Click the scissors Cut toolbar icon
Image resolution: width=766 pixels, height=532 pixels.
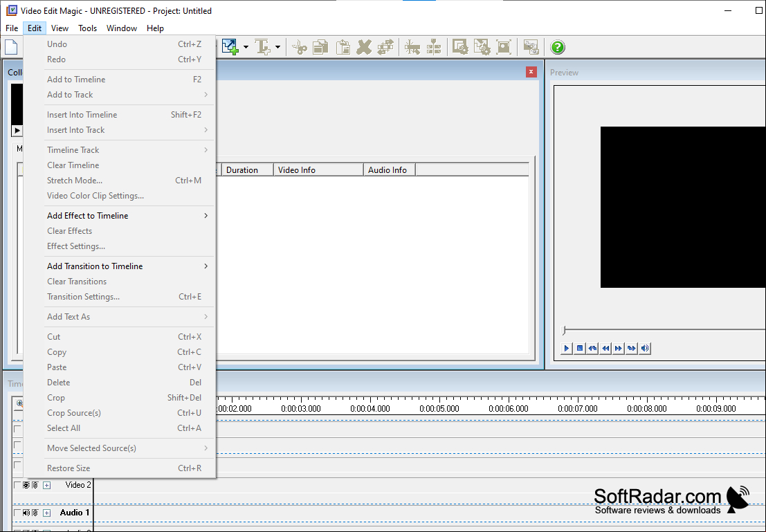pos(299,47)
